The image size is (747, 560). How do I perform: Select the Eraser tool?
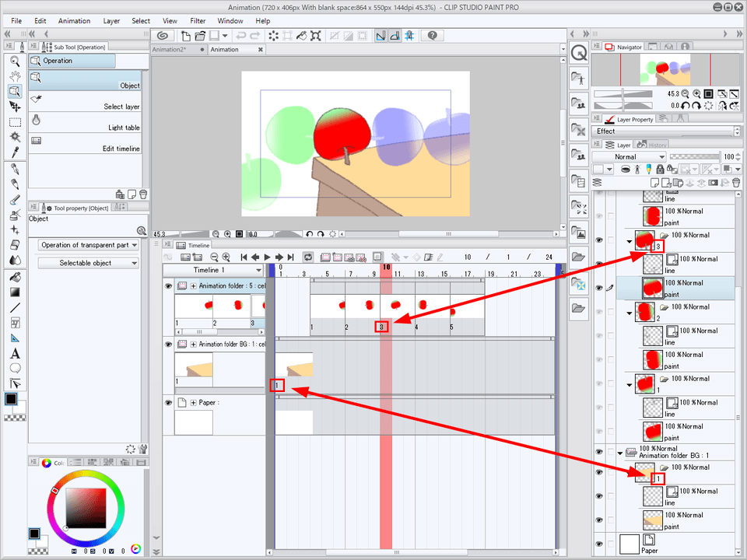tap(15, 245)
